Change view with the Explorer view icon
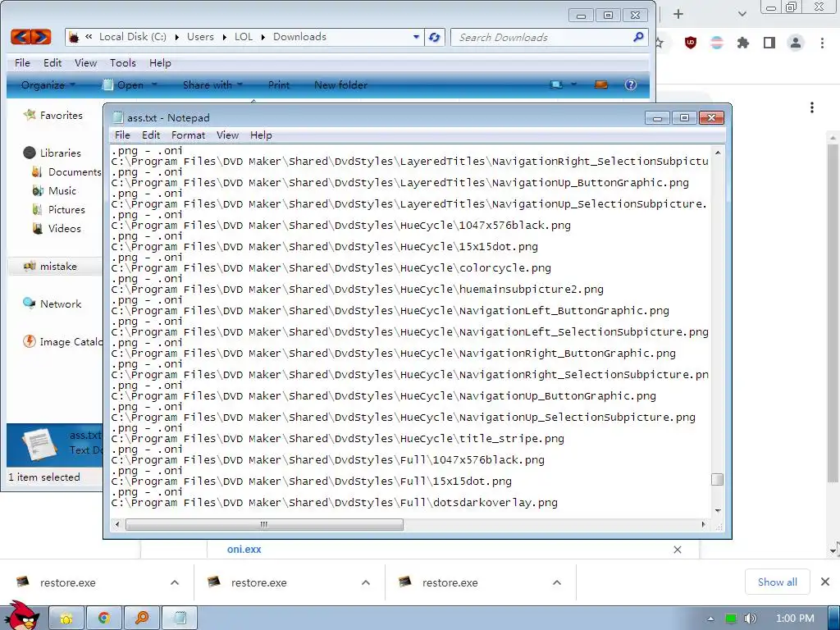Screen dimensions: 840x630 [x=557, y=84]
